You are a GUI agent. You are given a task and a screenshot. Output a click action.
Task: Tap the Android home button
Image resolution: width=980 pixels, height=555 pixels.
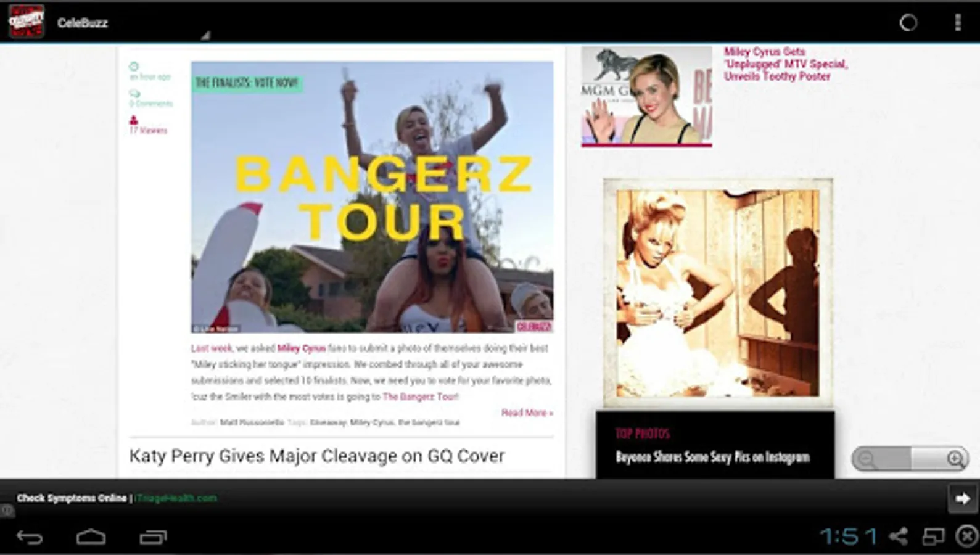tap(91, 537)
